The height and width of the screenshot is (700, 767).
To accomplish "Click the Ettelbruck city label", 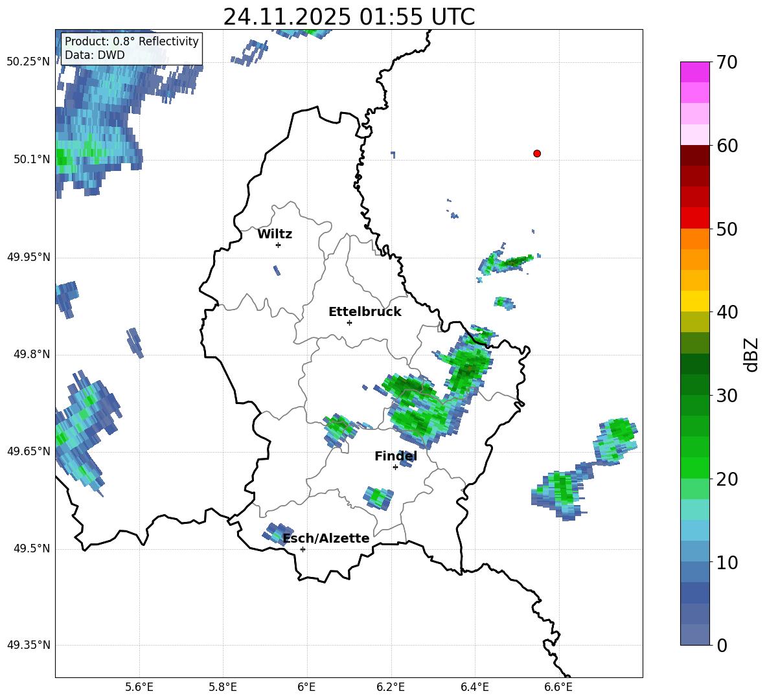I will [x=365, y=312].
